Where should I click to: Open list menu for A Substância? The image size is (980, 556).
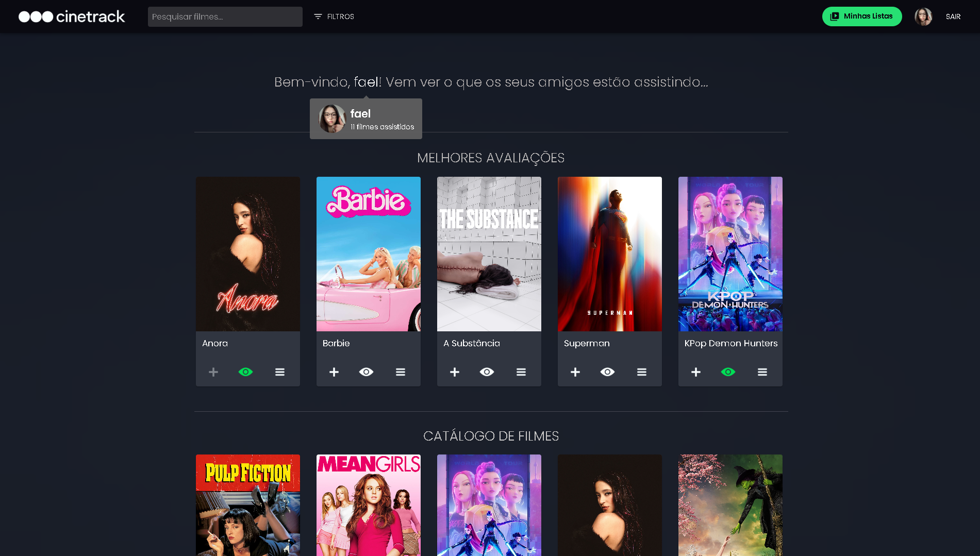pos(521,372)
